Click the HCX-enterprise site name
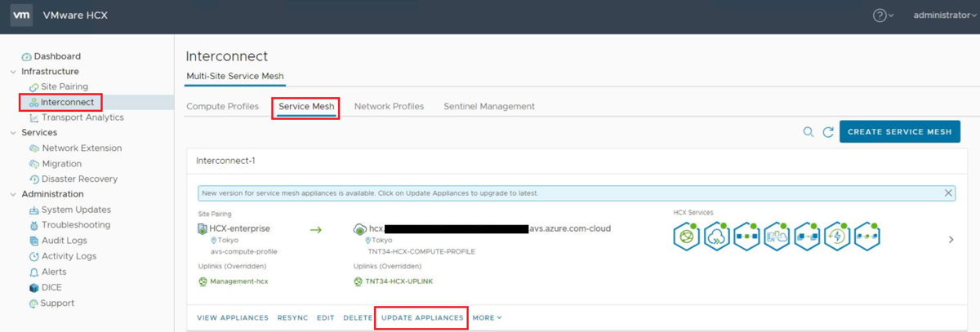This screenshot has height=332, width=980. point(239,229)
